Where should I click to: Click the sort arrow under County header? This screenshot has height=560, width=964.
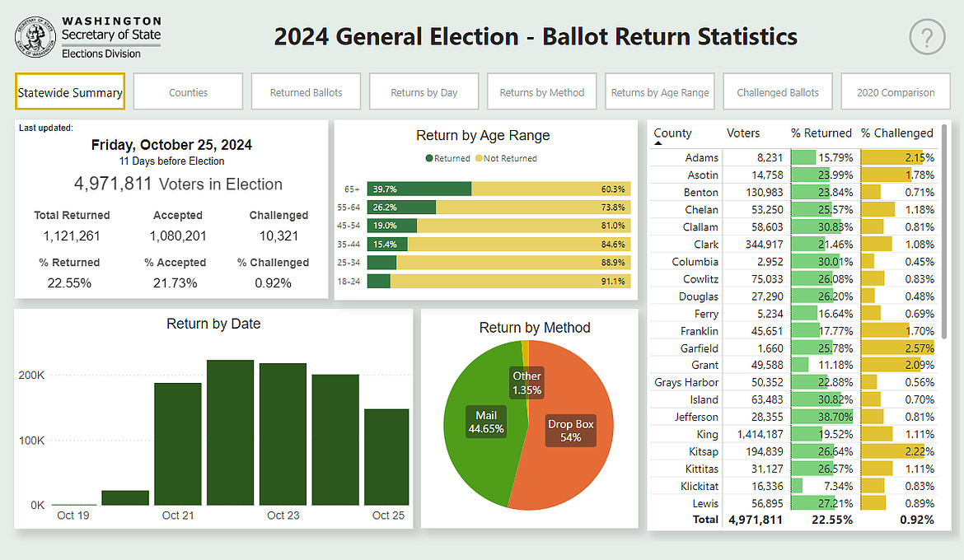[658, 143]
